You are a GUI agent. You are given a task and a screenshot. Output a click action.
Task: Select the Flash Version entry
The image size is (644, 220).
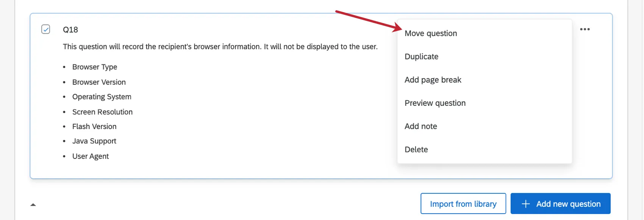click(94, 127)
